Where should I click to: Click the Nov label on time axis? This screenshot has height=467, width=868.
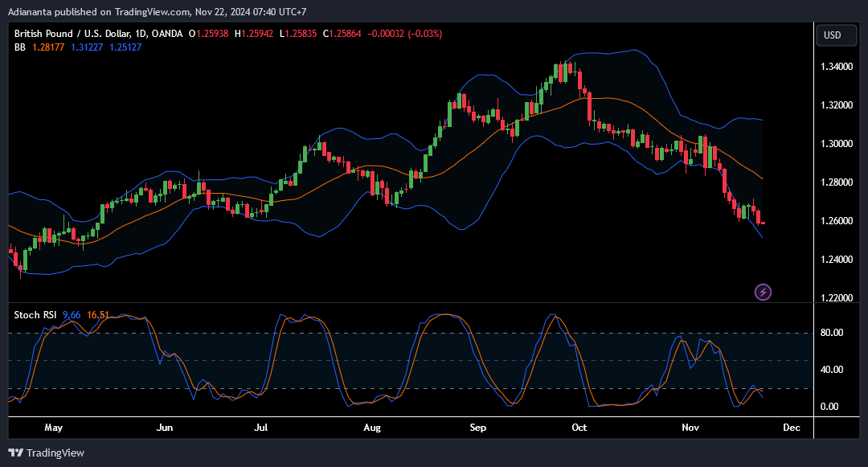tap(690, 427)
